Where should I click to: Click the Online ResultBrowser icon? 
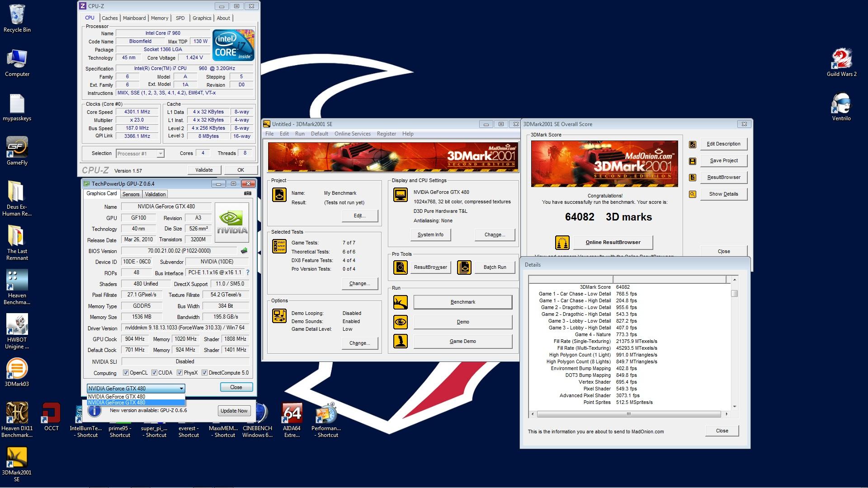(x=562, y=243)
